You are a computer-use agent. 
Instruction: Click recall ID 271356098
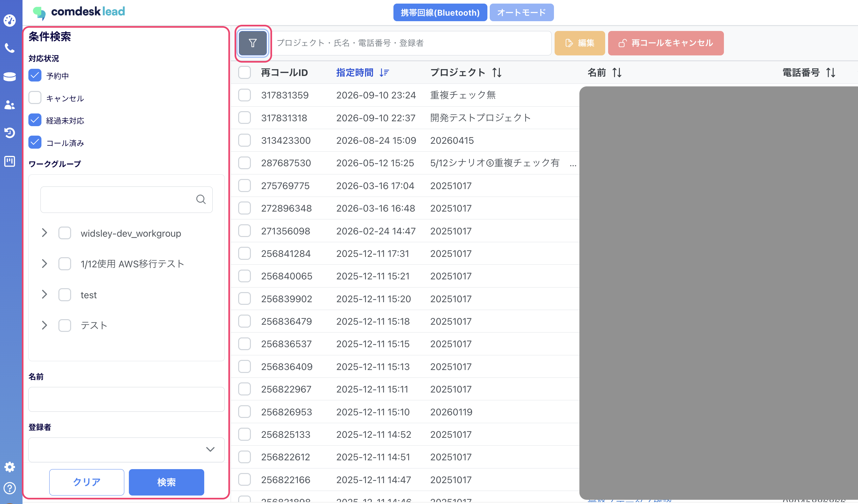pyautogui.click(x=286, y=231)
